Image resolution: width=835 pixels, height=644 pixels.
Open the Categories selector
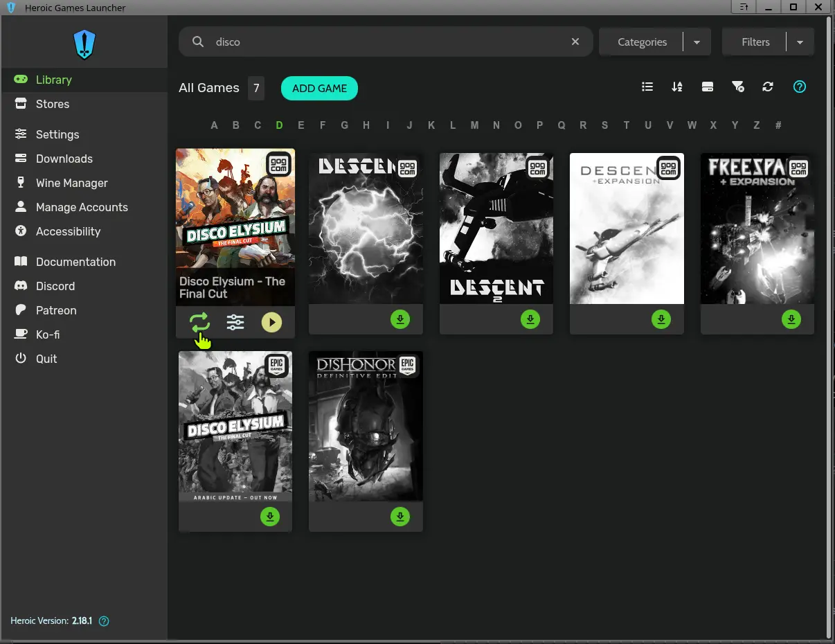click(642, 42)
